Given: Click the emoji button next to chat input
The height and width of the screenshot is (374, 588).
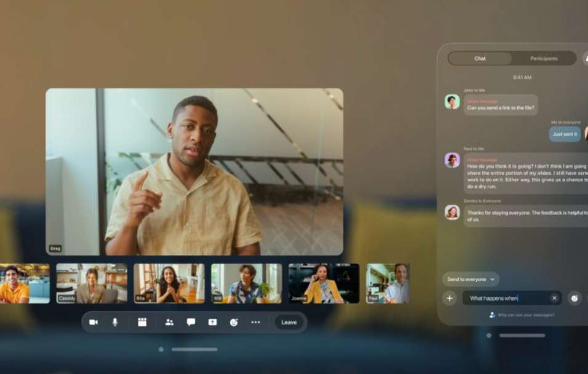Looking at the screenshot, I should coord(574,298).
